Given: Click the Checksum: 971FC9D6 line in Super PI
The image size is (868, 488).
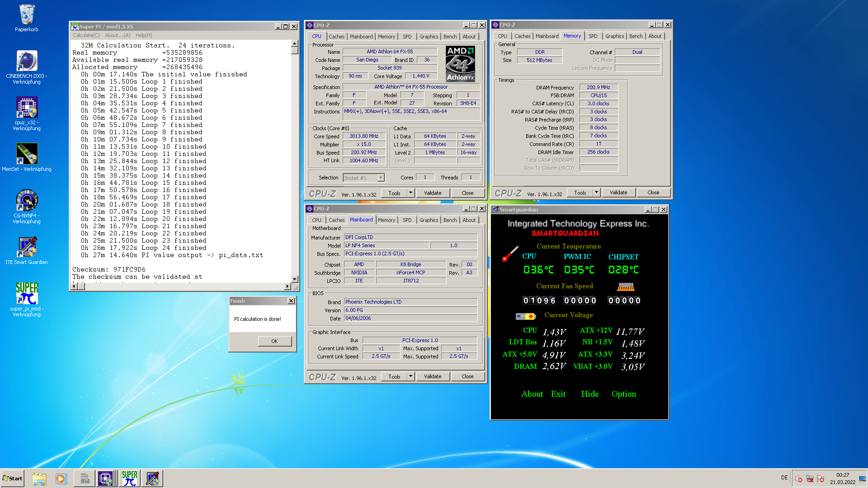Looking at the screenshot, I should (x=109, y=269).
